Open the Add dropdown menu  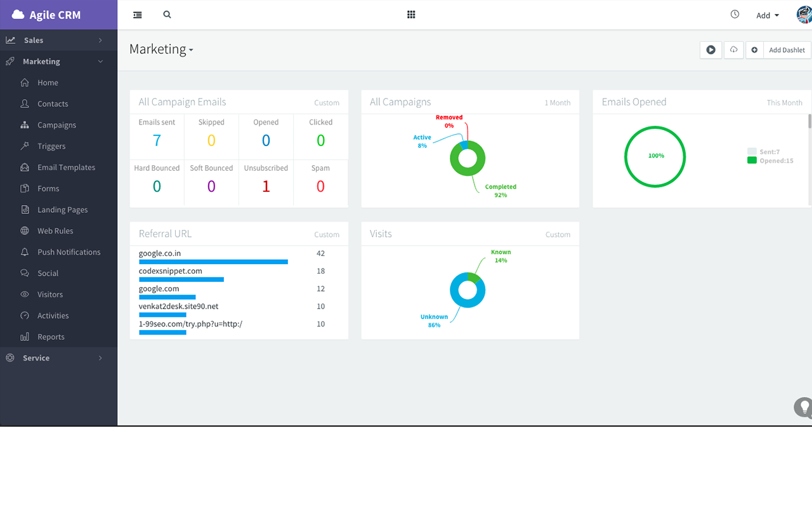click(x=766, y=15)
